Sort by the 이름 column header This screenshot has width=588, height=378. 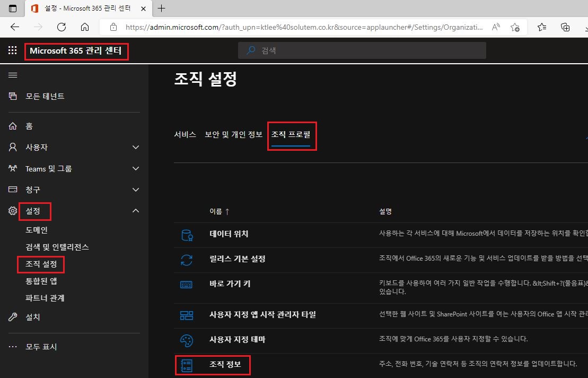point(220,211)
